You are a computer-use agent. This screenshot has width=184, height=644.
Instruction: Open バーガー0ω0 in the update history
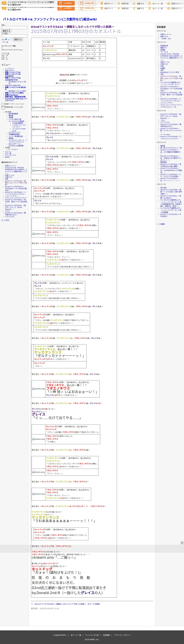pyautogui.click(x=165, y=135)
